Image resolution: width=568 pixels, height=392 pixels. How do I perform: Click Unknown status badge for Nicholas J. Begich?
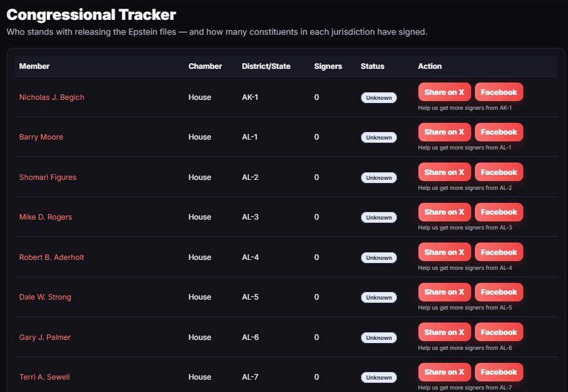(x=379, y=98)
